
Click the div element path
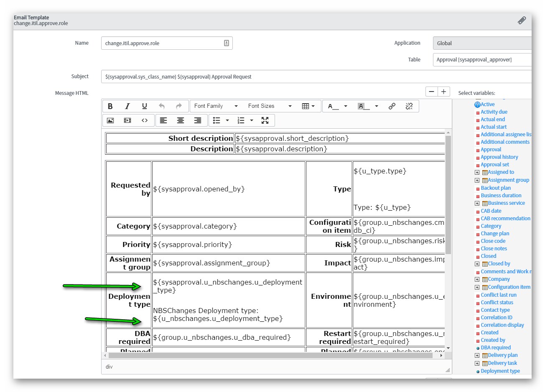(109, 367)
